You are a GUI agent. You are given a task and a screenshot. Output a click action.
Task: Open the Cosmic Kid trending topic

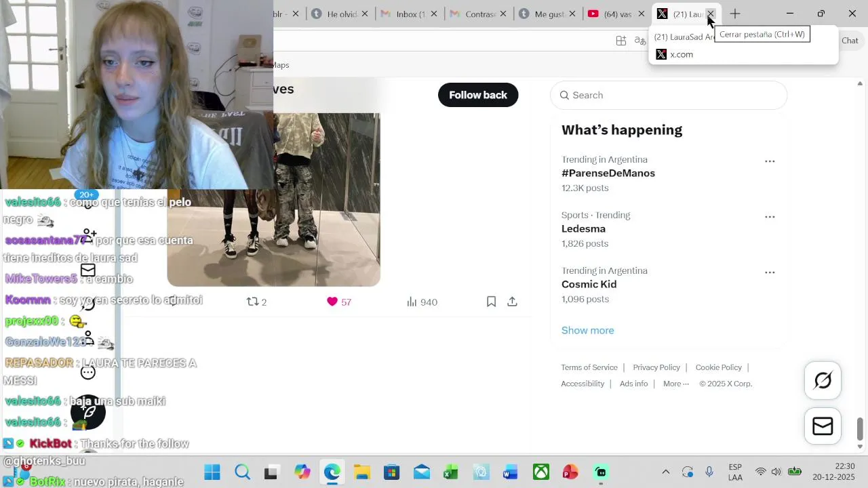pos(589,284)
